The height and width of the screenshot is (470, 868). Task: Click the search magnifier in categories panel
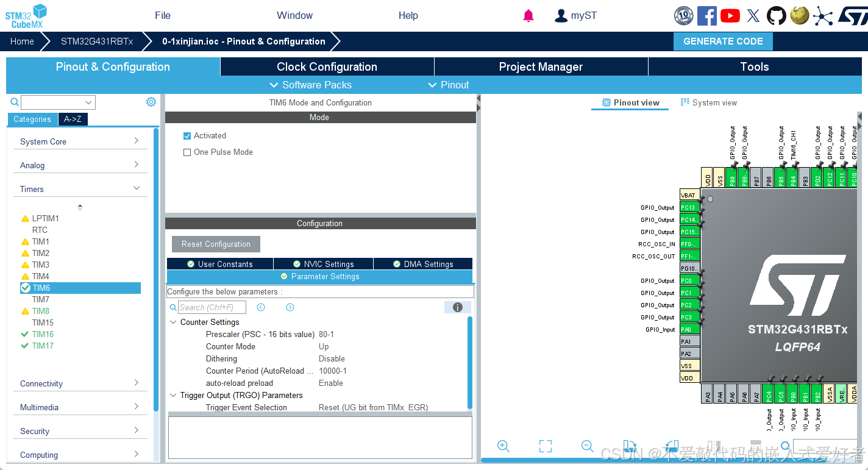click(15, 102)
